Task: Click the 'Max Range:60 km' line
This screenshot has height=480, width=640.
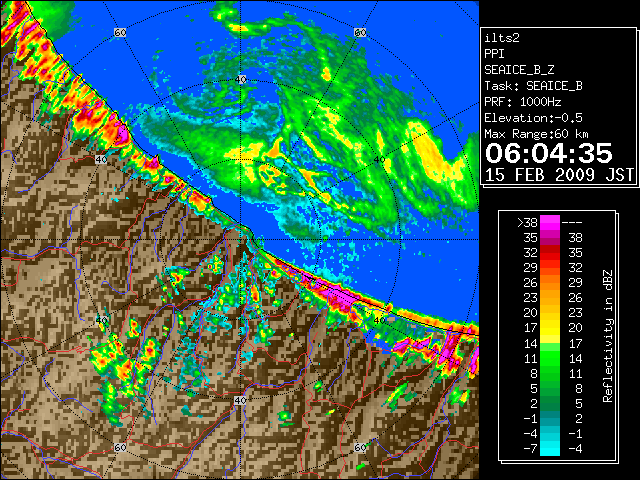Action: click(x=537, y=134)
